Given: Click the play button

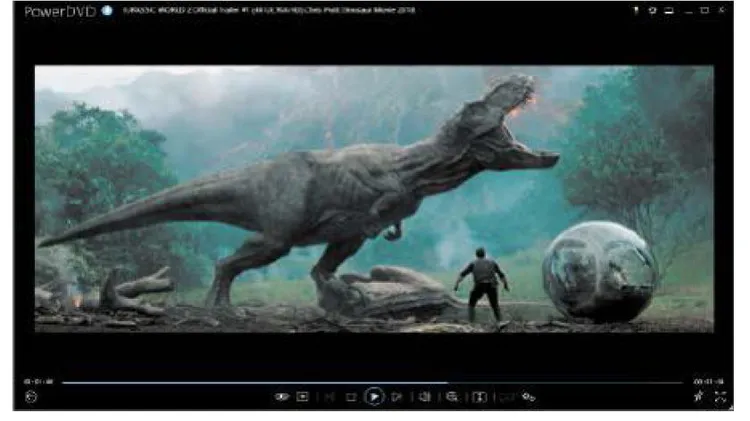Looking at the screenshot, I should 374,397.
